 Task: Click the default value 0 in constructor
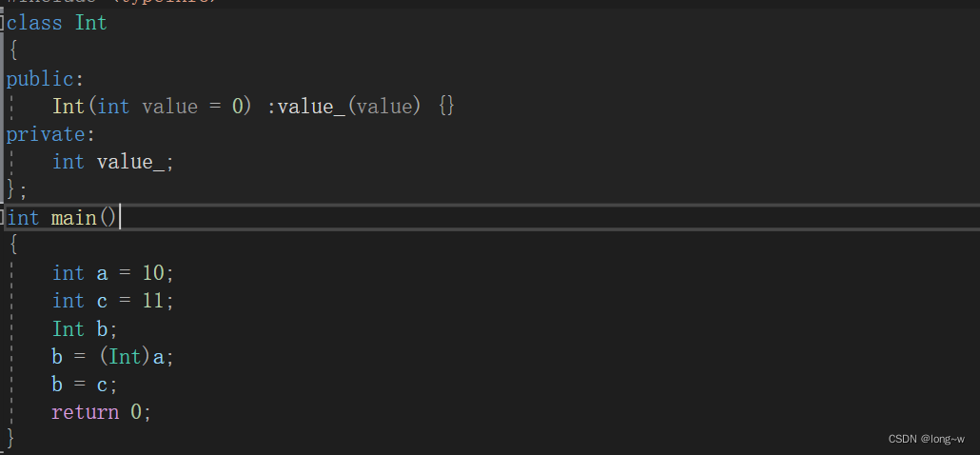[x=239, y=107]
